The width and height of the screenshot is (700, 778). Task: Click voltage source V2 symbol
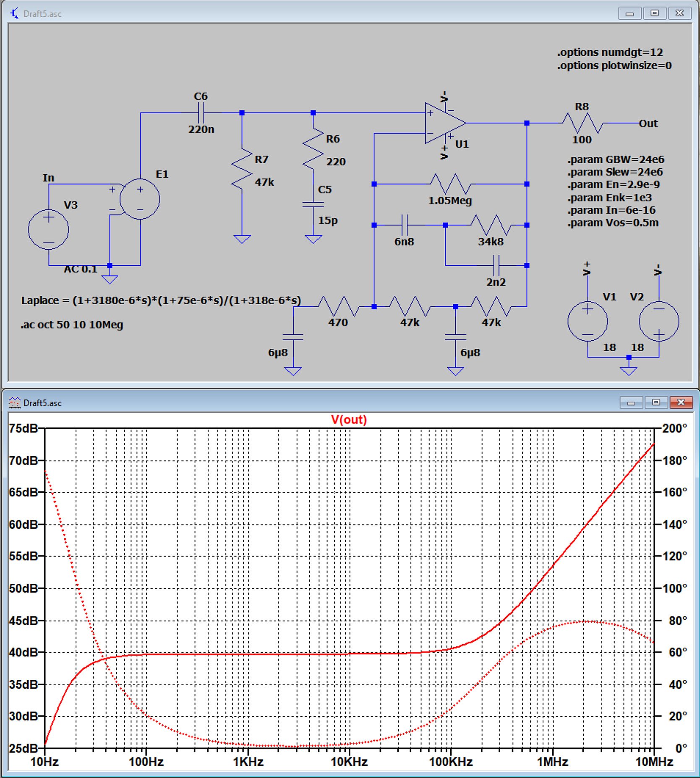[659, 321]
